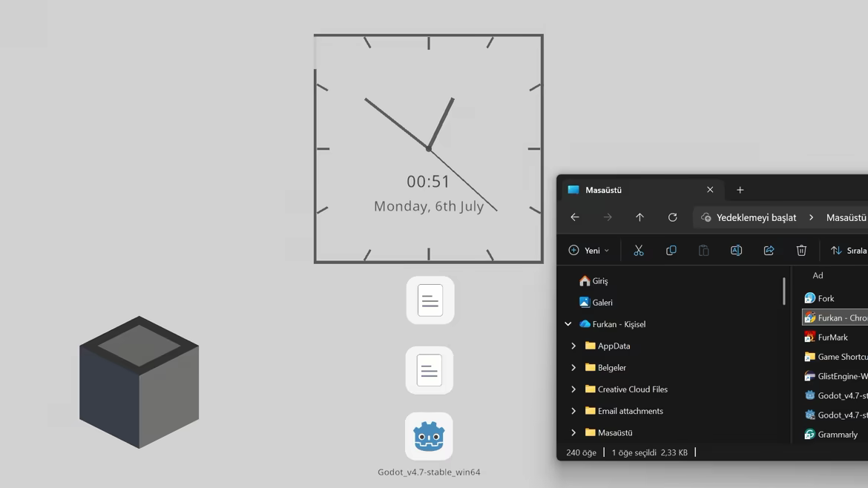Click the Paste clipboard icon in Explorer toolbar
The width and height of the screenshot is (868, 488).
coord(703,251)
